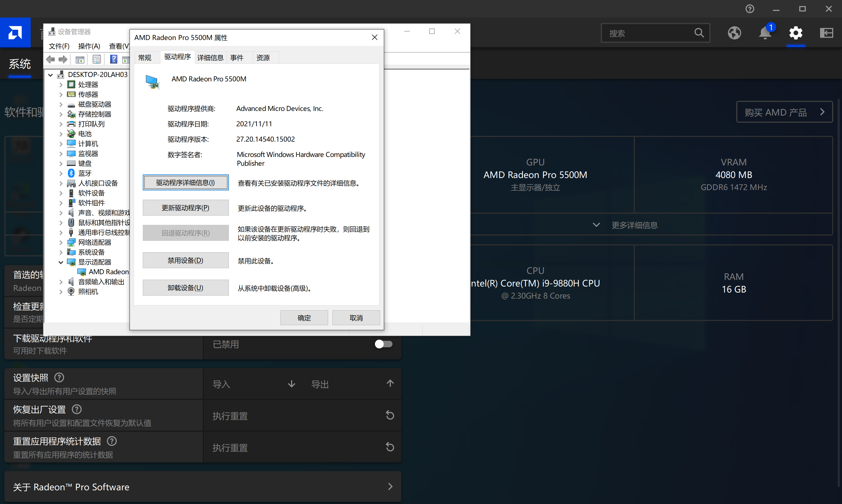The height and width of the screenshot is (504, 842).
Task: Click the settings gear icon
Action: click(795, 33)
